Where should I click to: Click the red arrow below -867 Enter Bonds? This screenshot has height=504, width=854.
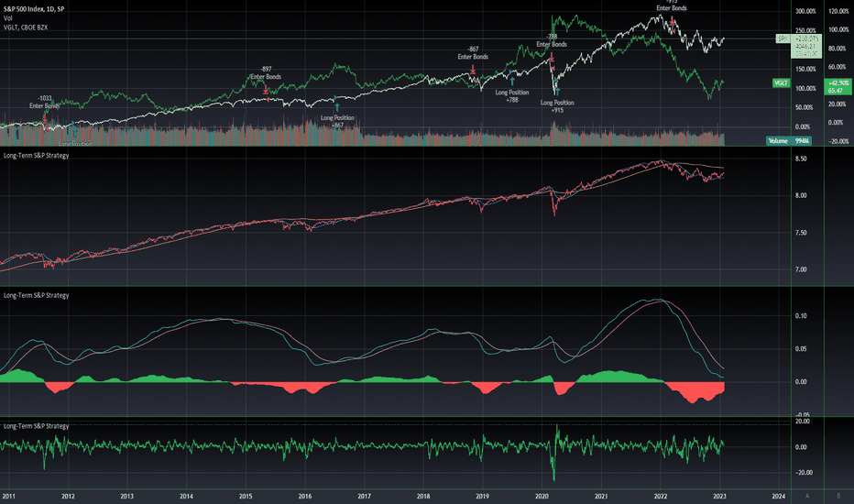[x=473, y=70]
